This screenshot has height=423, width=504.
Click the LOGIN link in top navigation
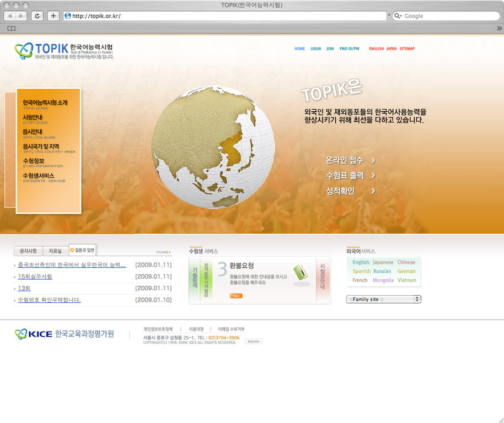[315, 48]
